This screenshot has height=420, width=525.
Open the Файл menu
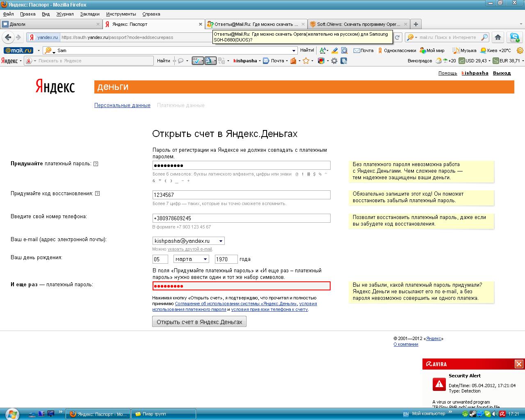(8, 14)
